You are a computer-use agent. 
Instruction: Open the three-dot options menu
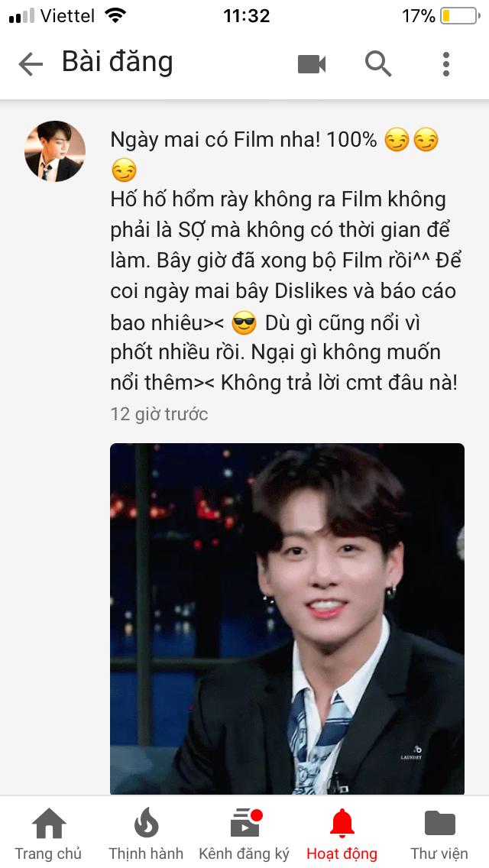[x=445, y=64]
